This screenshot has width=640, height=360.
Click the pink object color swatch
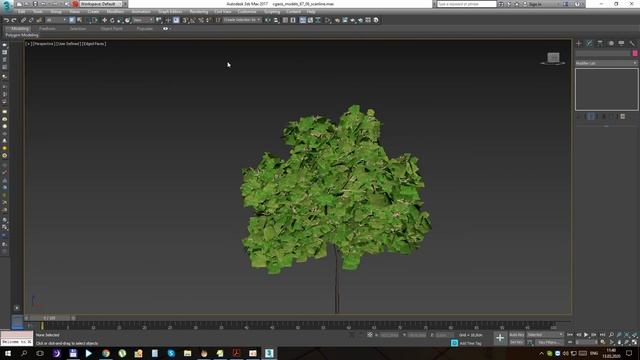635,53
